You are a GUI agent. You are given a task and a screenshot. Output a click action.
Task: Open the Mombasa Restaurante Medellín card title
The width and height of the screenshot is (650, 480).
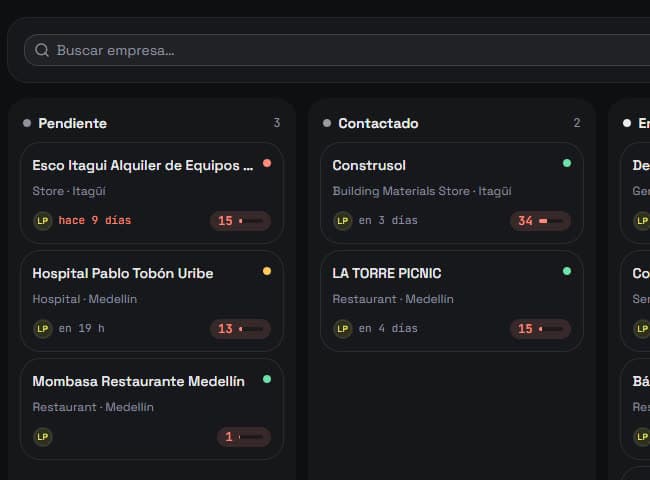click(138, 381)
